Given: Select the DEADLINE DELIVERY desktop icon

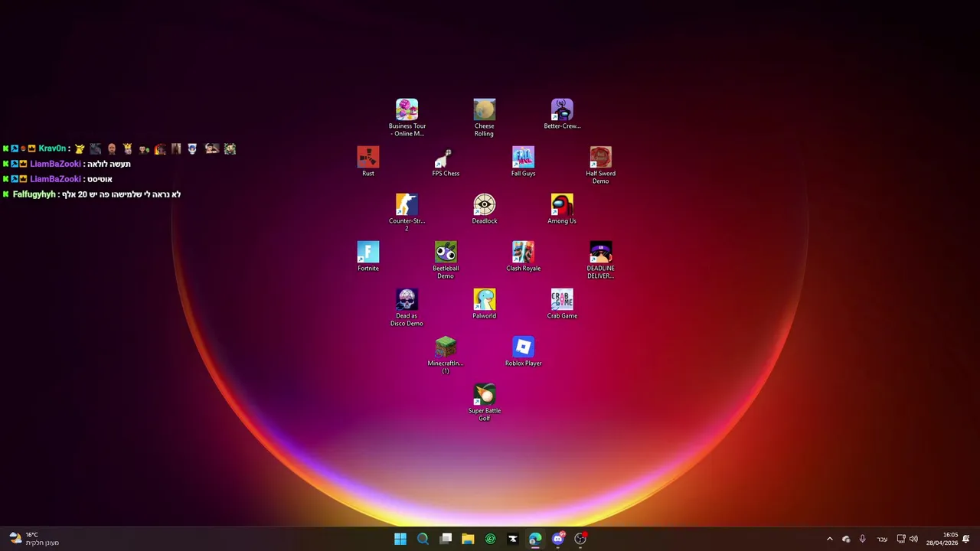Looking at the screenshot, I should [x=600, y=259].
